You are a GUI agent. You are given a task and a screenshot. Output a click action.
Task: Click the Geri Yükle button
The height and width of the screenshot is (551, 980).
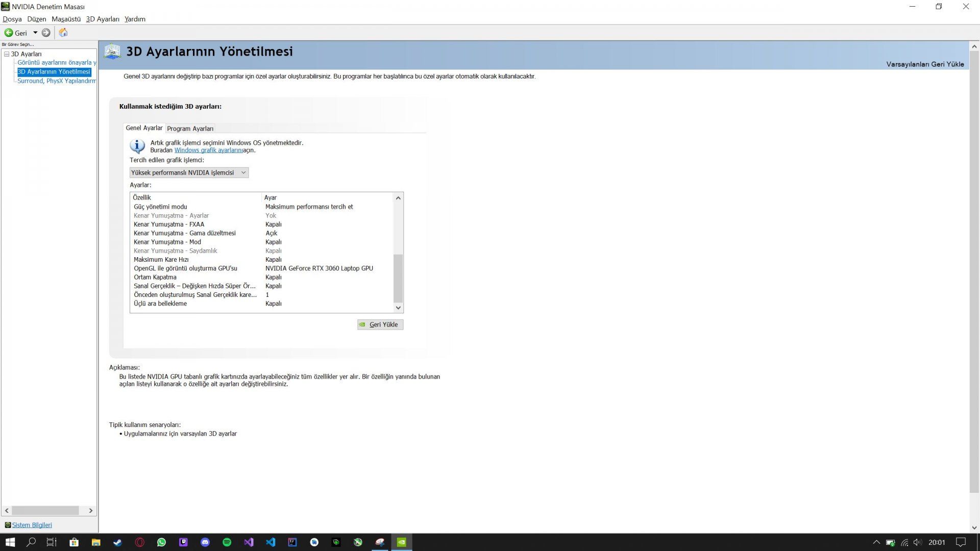click(x=380, y=324)
